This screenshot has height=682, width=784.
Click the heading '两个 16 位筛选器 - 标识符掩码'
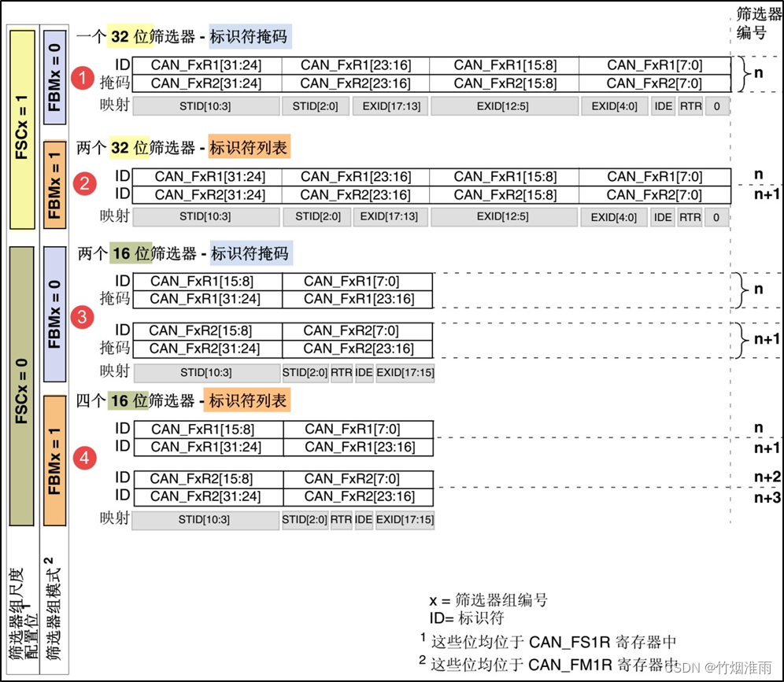(x=184, y=253)
